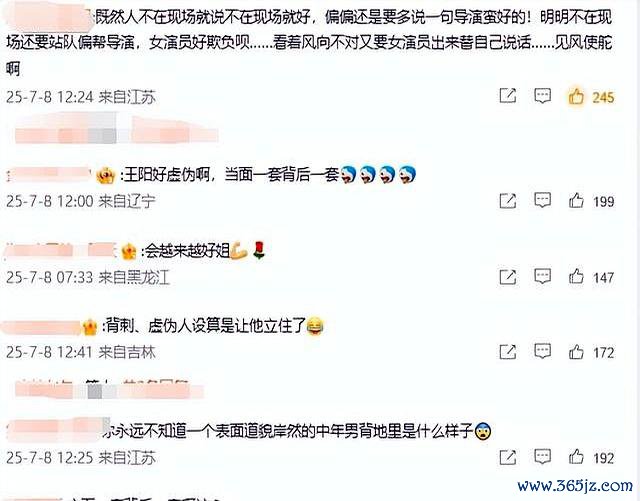This screenshot has width=640, height=501.
Task: Click the comment text 你永远不知道一个表面道貌岸然
Action: [x=290, y=431]
